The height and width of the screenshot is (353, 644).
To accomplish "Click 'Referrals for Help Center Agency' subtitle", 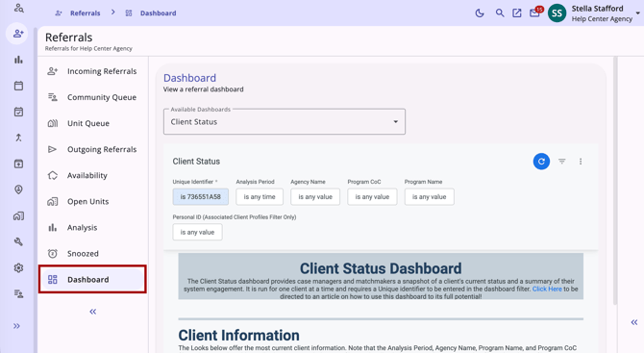I will [88, 48].
